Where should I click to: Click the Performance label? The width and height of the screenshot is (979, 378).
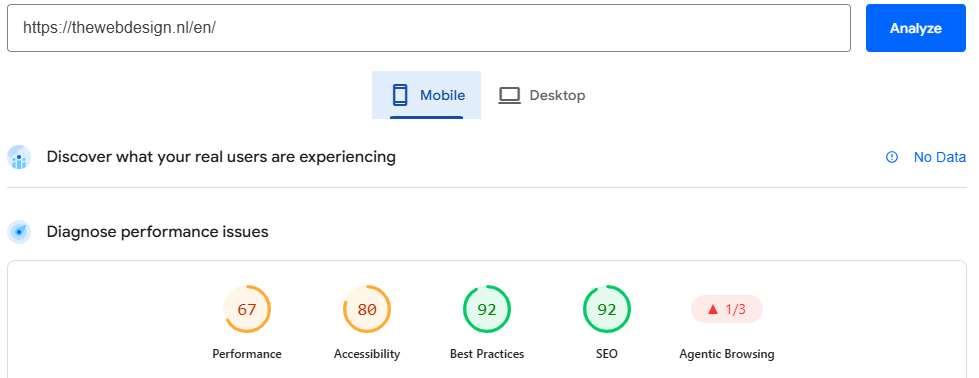click(x=247, y=354)
